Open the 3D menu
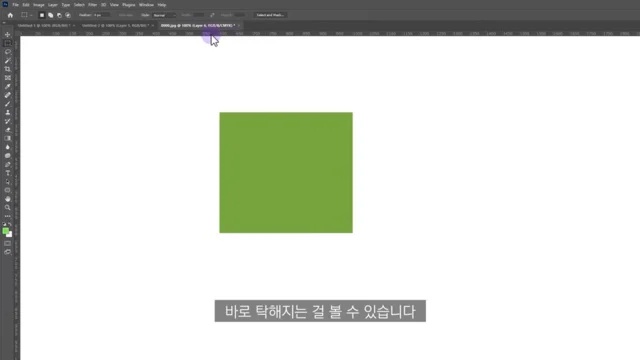The height and width of the screenshot is (360, 640). pyautogui.click(x=104, y=5)
